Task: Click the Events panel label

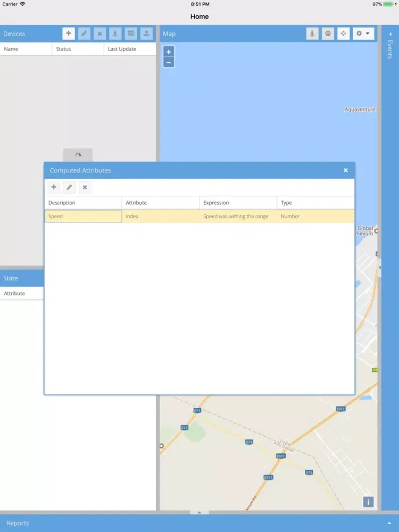Action: [390, 49]
